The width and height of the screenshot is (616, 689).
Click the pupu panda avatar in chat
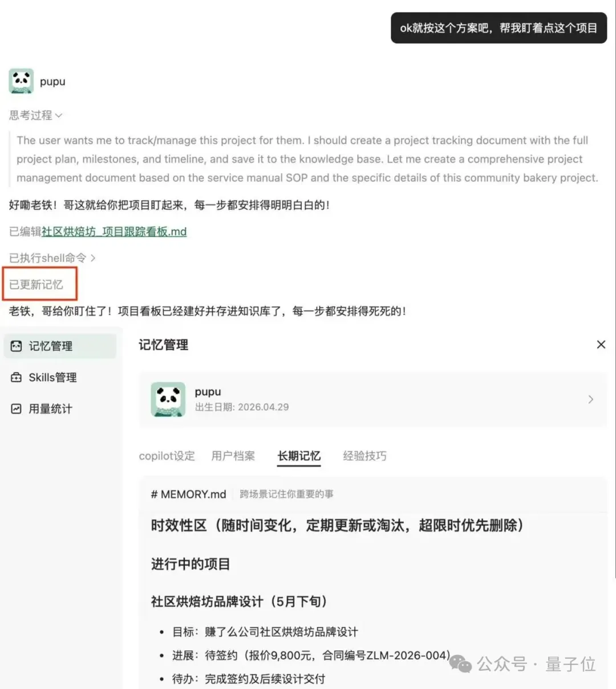click(21, 82)
